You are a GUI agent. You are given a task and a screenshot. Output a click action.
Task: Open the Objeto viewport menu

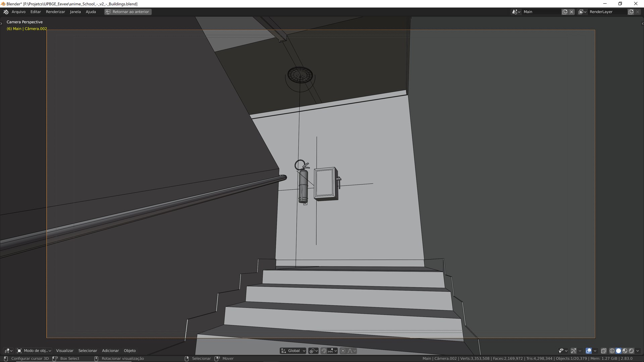[x=130, y=351]
